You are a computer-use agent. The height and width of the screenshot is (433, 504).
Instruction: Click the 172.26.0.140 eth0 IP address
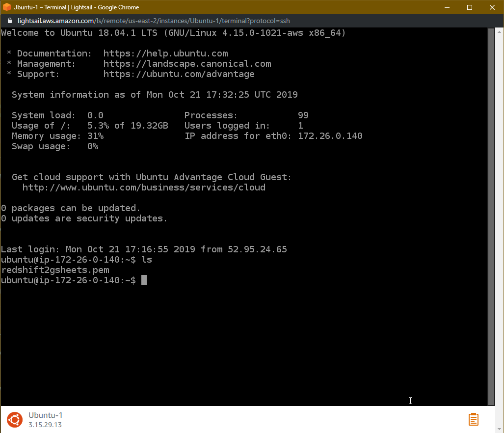[330, 136]
